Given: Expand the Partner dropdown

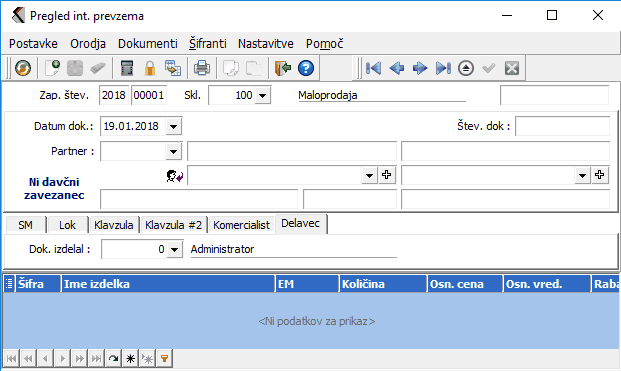Looking at the screenshot, I should [173, 152].
